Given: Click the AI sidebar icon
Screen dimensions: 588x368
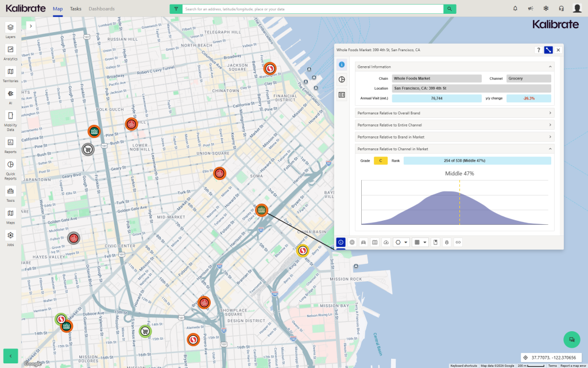Looking at the screenshot, I should 10,94.
